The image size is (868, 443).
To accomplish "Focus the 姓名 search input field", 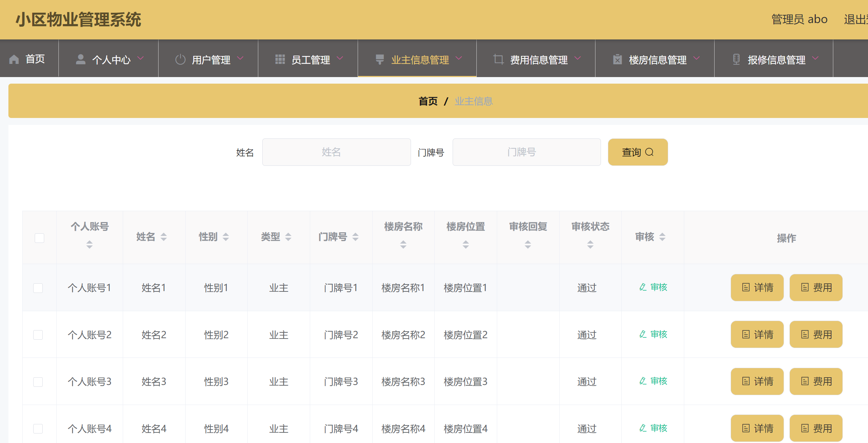I will (x=336, y=152).
